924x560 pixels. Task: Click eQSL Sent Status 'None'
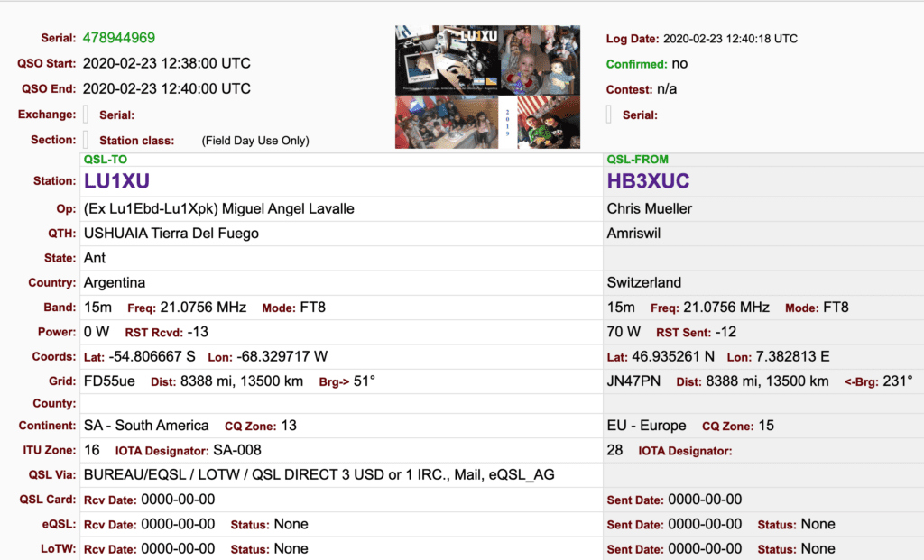(x=818, y=524)
